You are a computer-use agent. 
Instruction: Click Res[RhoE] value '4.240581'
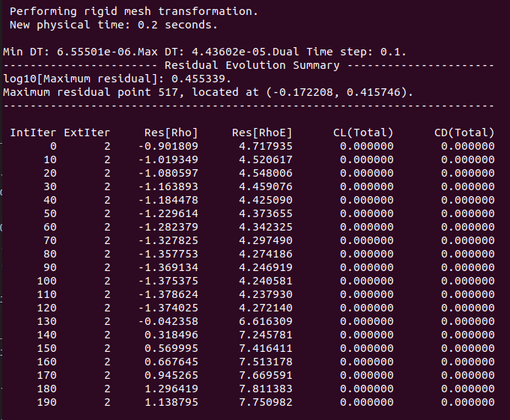tap(266, 281)
